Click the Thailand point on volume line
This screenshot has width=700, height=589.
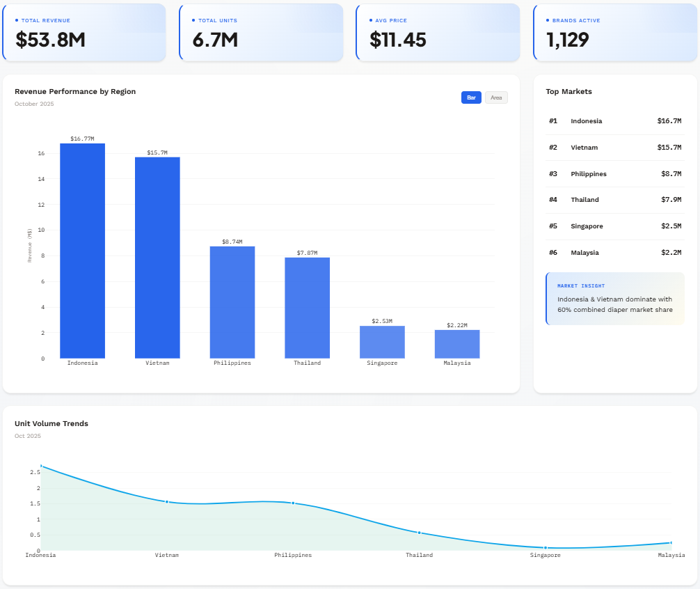(419, 533)
